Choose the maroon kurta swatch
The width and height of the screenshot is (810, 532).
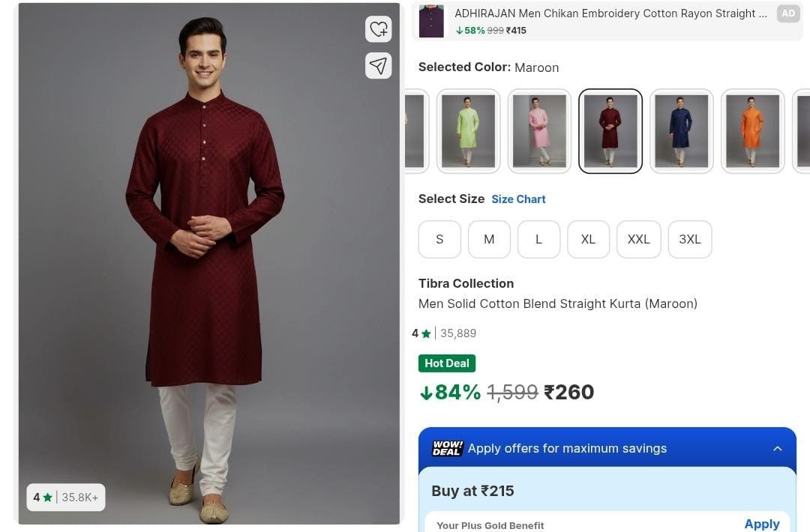[x=610, y=131]
